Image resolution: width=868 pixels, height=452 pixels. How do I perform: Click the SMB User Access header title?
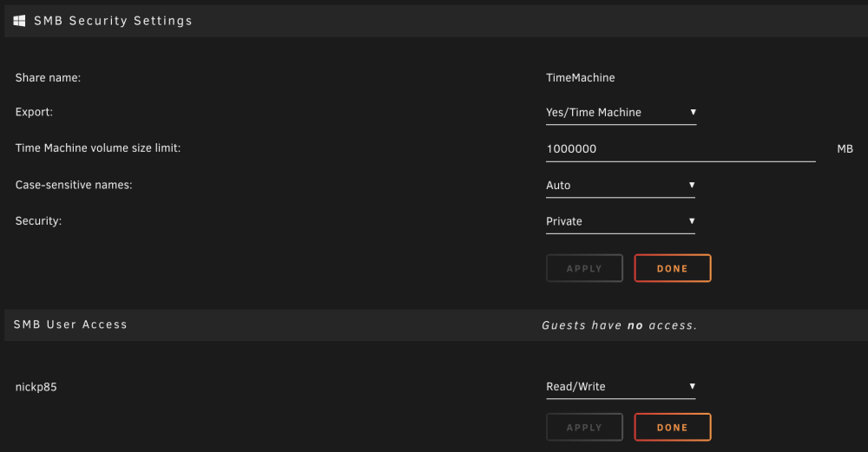pyautogui.click(x=70, y=324)
